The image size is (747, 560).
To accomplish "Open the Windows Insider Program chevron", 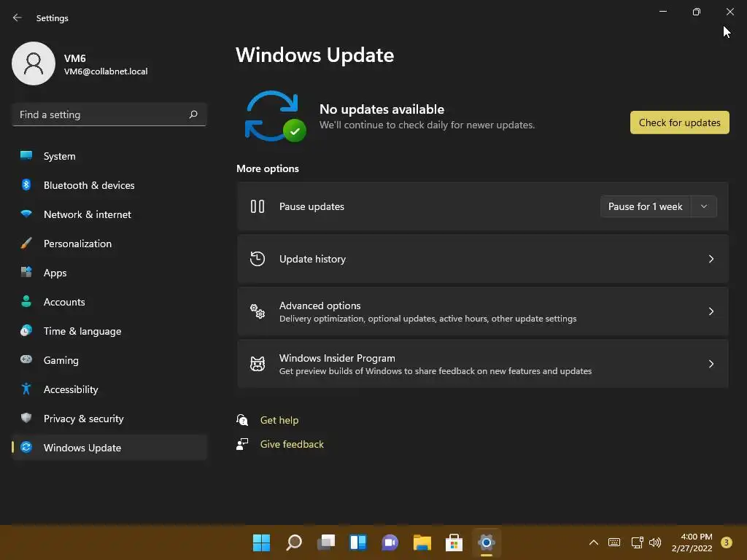I will point(711,364).
